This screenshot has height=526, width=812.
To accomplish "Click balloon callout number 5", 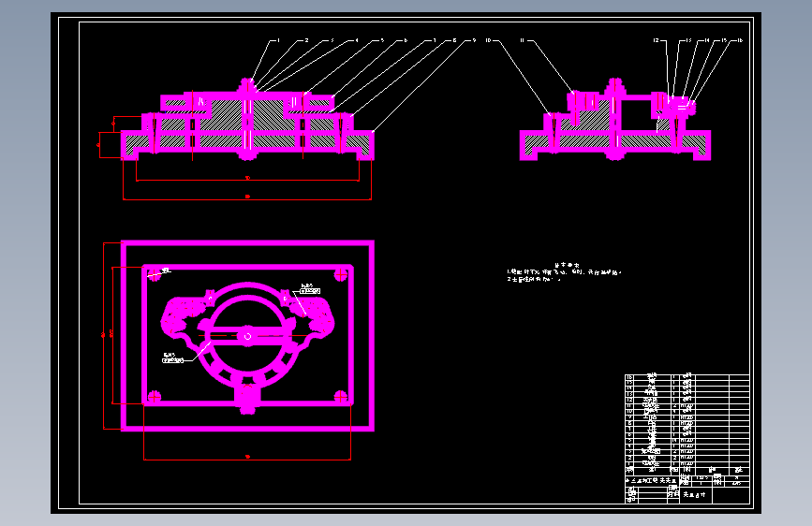I will (x=382, y=40).
